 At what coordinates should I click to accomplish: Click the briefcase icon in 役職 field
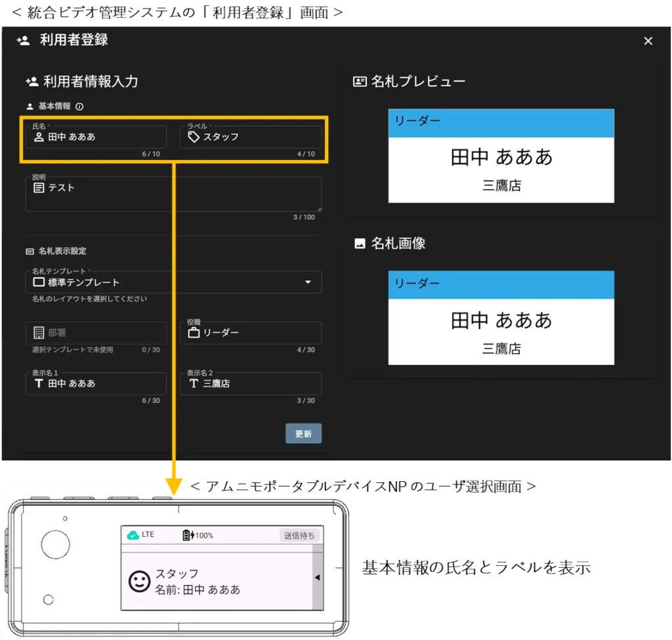[194, 333]
